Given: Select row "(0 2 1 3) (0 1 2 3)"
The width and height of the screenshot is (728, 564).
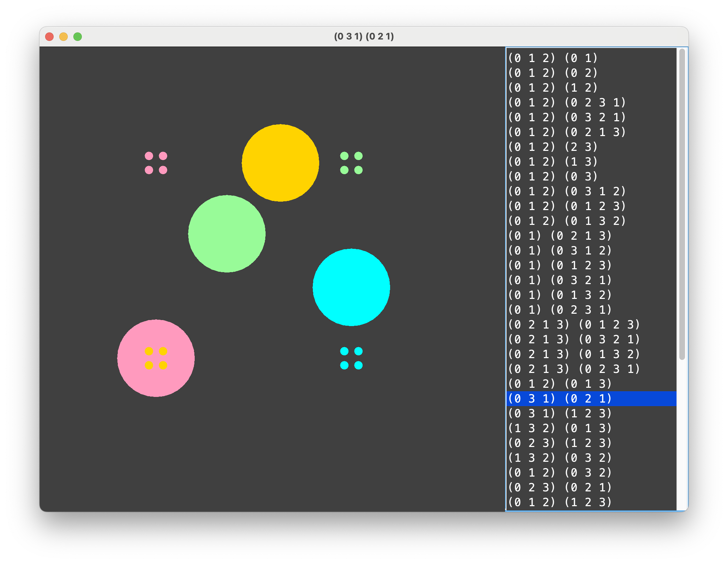Looking at the screenshot, I should pyautogui.click(x=591, y=324).
